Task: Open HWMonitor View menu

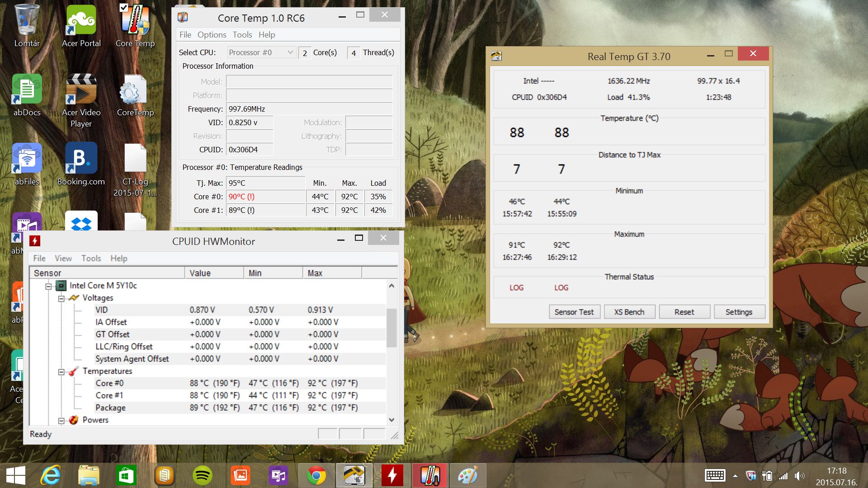Action: (63, 258)
